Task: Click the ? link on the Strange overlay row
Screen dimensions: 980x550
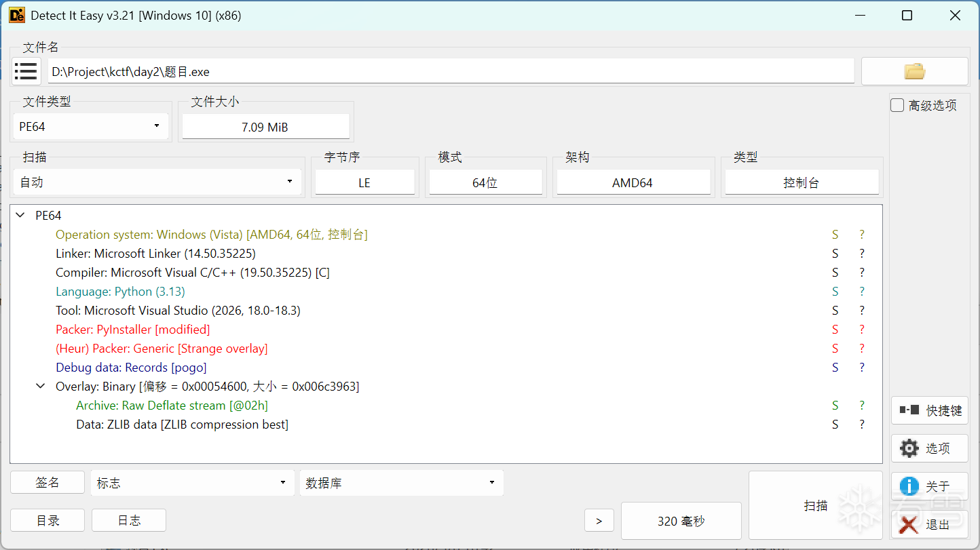Action: (x=862, y=349)
